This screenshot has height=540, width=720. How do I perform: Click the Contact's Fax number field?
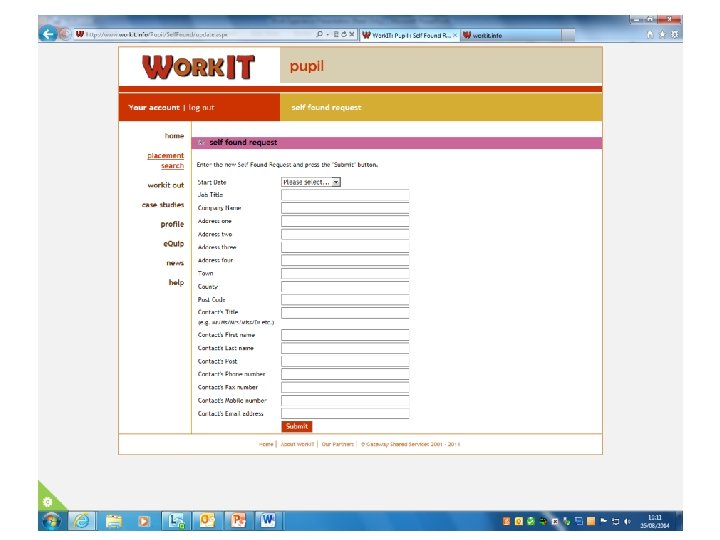tap(345, 387)
